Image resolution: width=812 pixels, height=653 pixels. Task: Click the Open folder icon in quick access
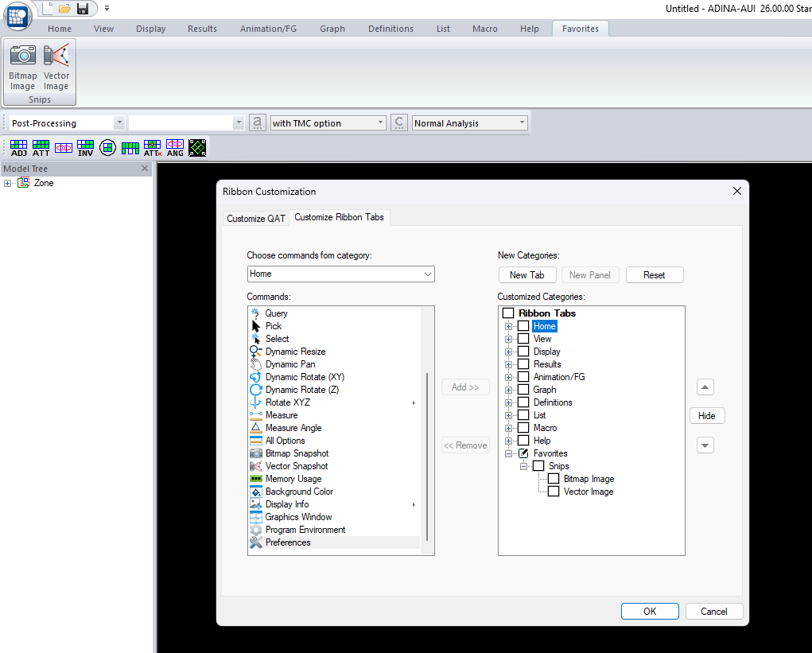(64, 9)
